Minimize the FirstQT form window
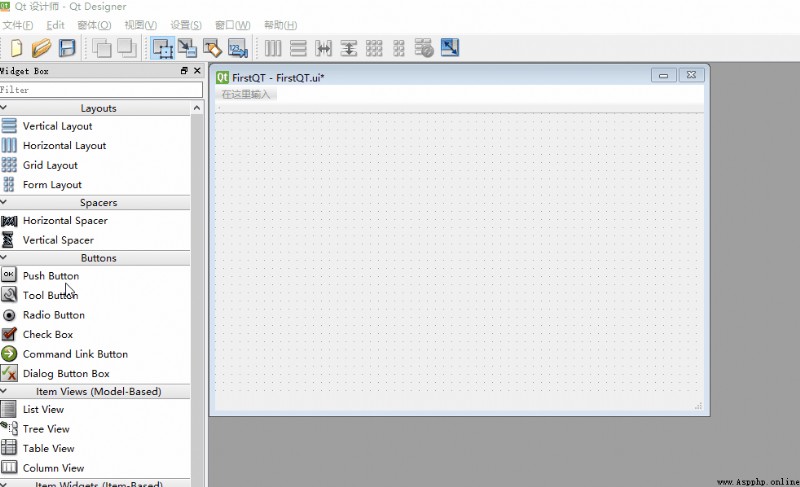This screenshot has height=487, width=800. (664, 75)
